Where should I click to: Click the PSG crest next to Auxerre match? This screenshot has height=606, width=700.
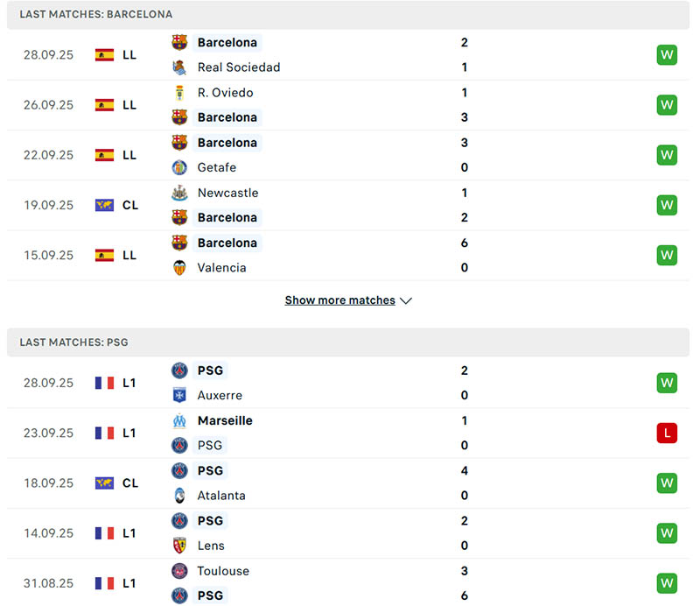(x=178, y=370)
